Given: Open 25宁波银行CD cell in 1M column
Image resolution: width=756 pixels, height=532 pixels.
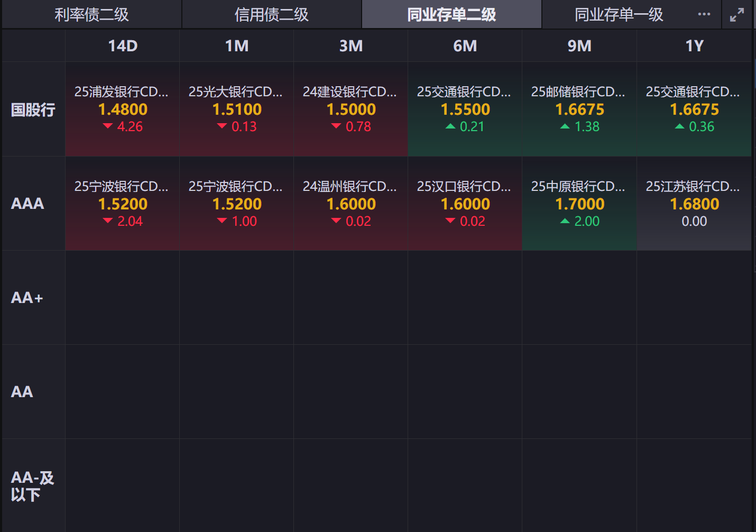Looking at the screenshot, I should pos(237,204).
